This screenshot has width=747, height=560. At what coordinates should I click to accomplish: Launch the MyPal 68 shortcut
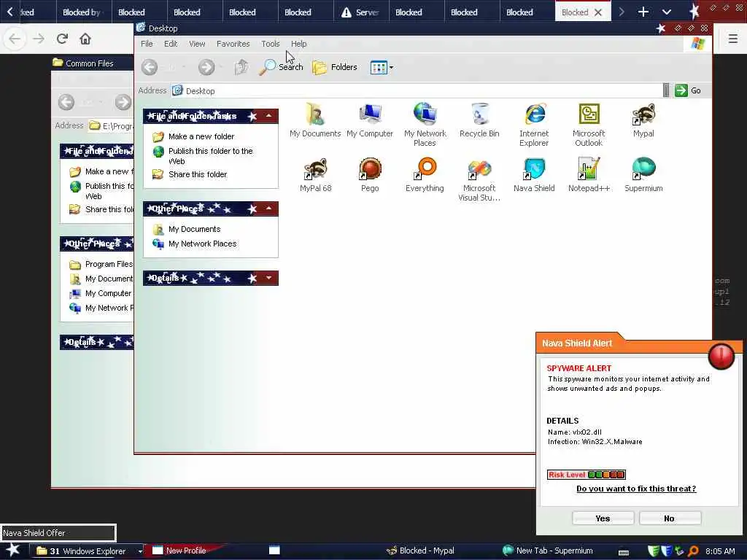(315, 175)
